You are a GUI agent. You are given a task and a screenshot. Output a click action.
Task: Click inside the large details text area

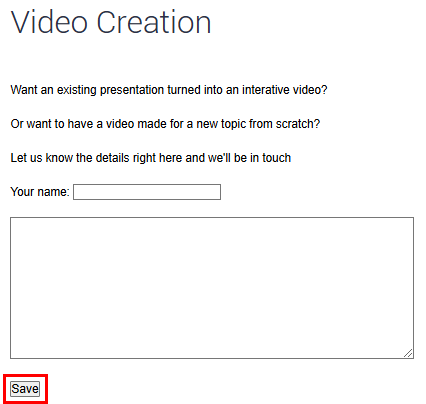[x=212, y=288]
